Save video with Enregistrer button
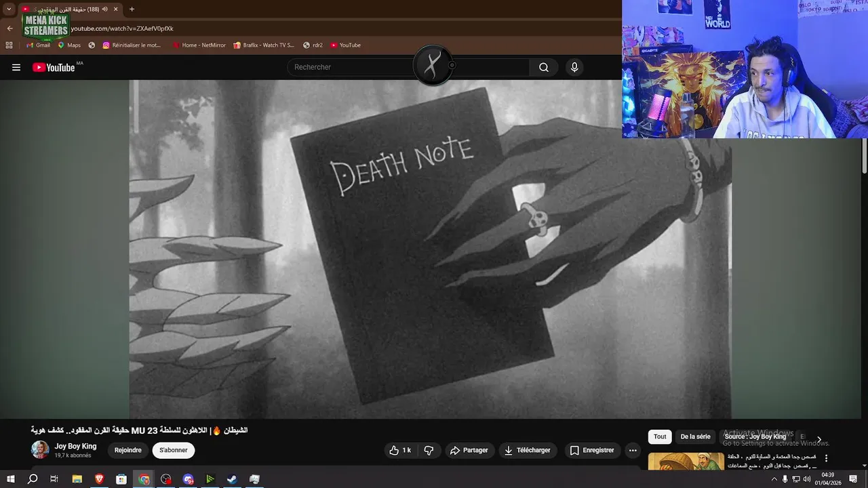The height and width of the screenshot is (488, 868). point(592,450)
